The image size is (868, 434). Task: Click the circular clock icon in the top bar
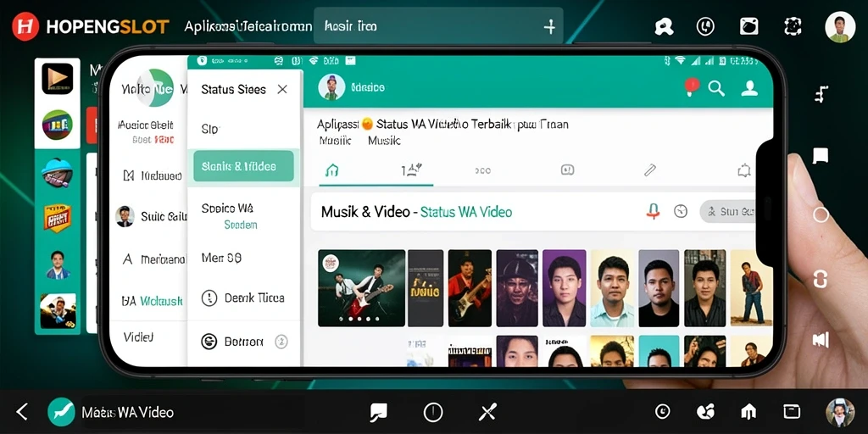pos(705,26)
